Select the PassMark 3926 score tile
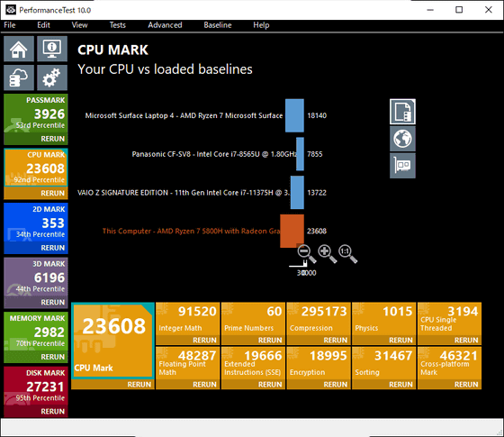This screenshot has height=437, width=504. tap(36, 114)
